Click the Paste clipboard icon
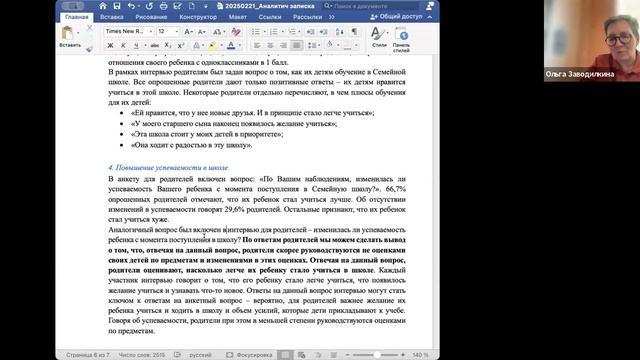This screenshot has width=640, height=360. click(67, 33)
